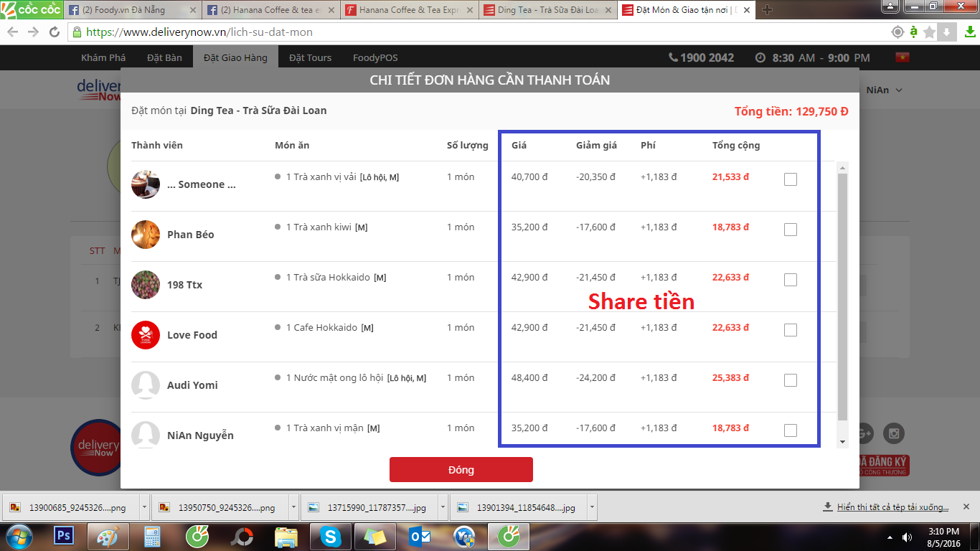Open the Đặt Bàn menu item
The width and height of the screenshot is (980, 551).
(164, 57)
